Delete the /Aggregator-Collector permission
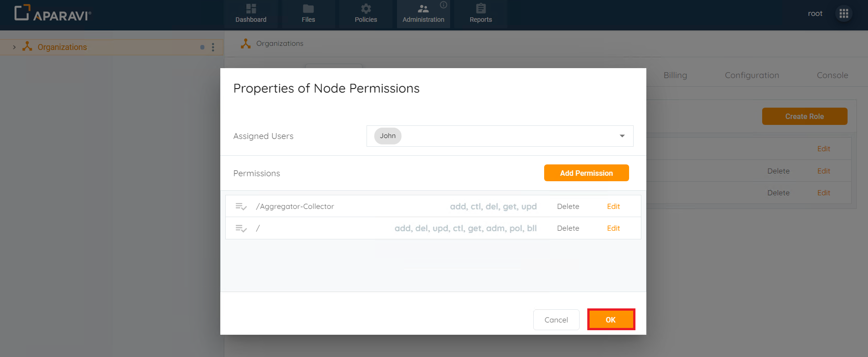The height and width of the screenshot is (357, 868). [568, 206]
